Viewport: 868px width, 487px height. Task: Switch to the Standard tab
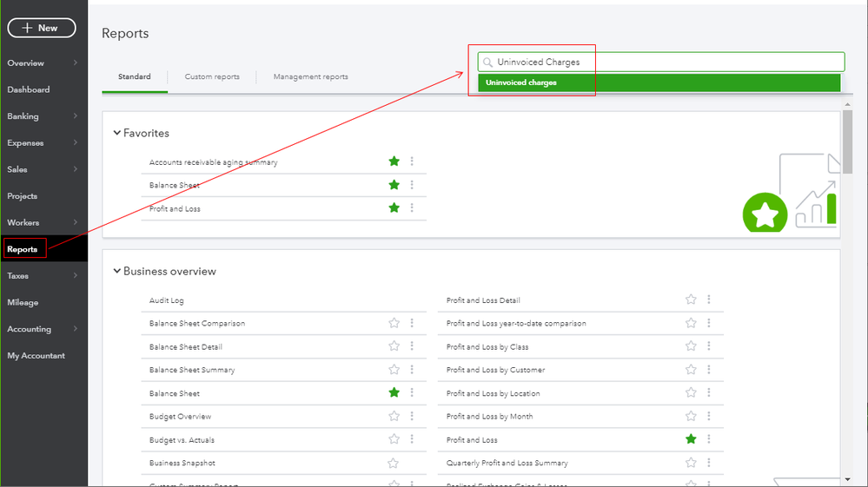pos(135,77)
